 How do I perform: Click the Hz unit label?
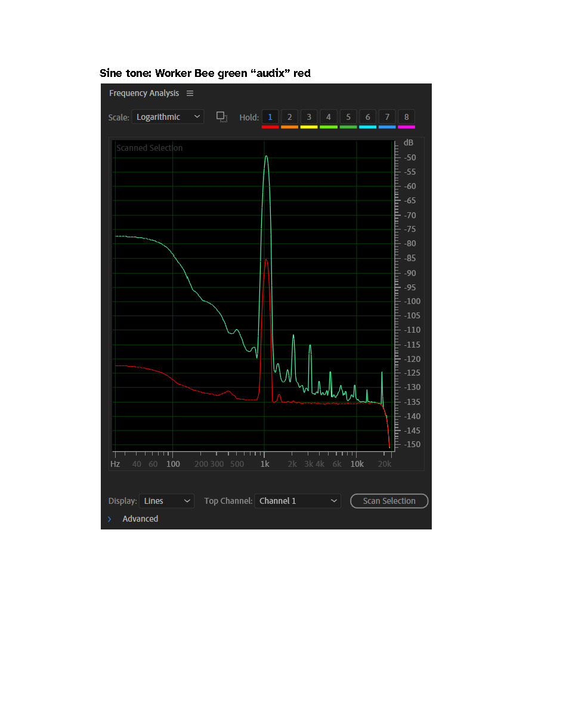(115, 464)
